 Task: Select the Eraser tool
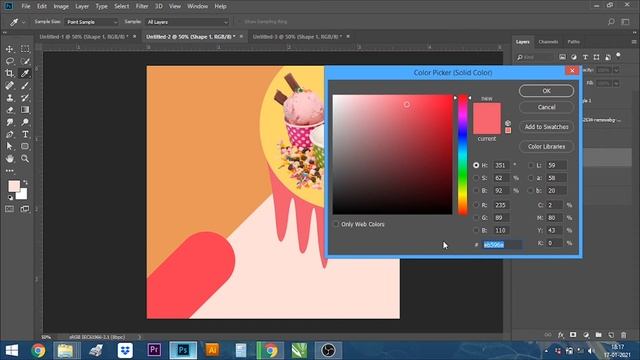[x=9, y=110]
